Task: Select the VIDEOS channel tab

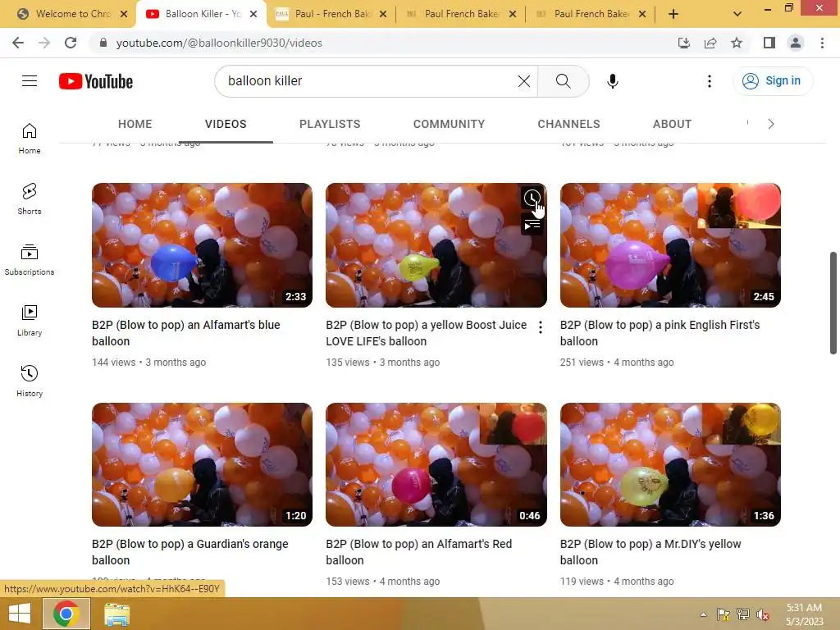Action: point(226,125)
